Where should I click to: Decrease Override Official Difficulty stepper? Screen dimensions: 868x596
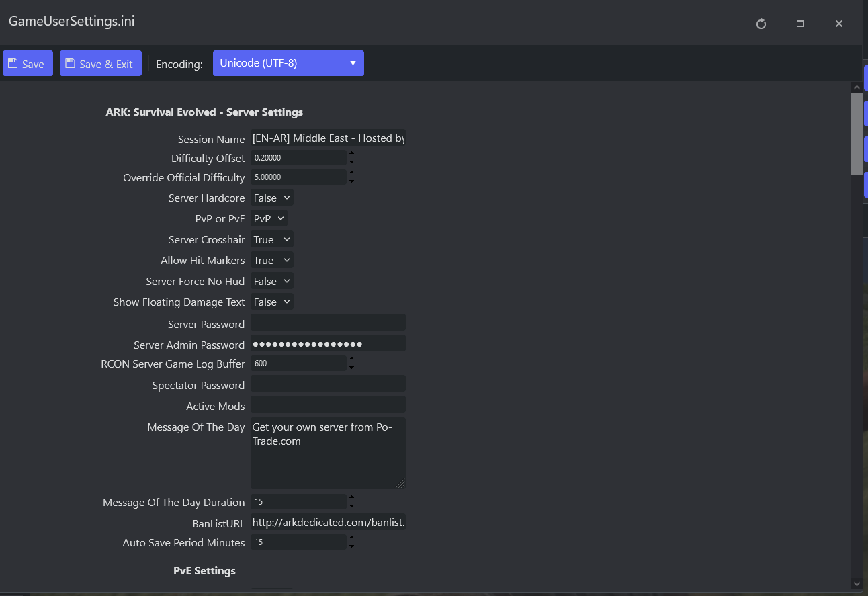[351, 181]
